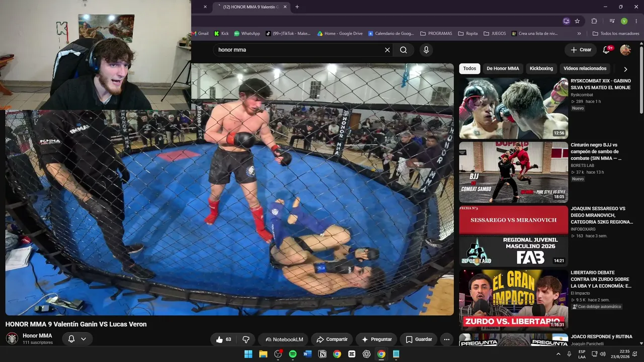
Task: Start voice search with microphone icon
Action: 426,50
